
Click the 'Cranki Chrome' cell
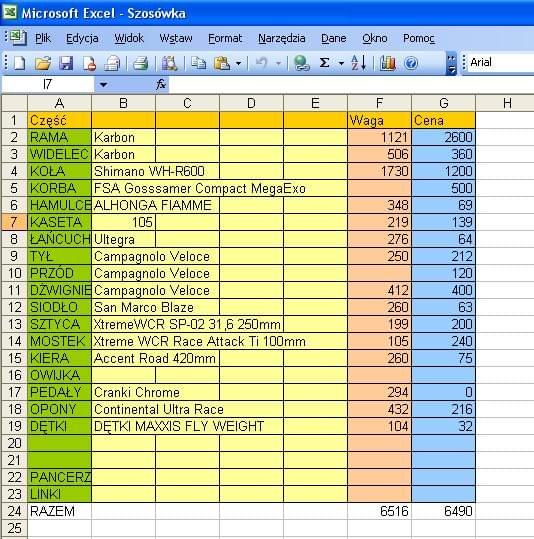[155, 392]
